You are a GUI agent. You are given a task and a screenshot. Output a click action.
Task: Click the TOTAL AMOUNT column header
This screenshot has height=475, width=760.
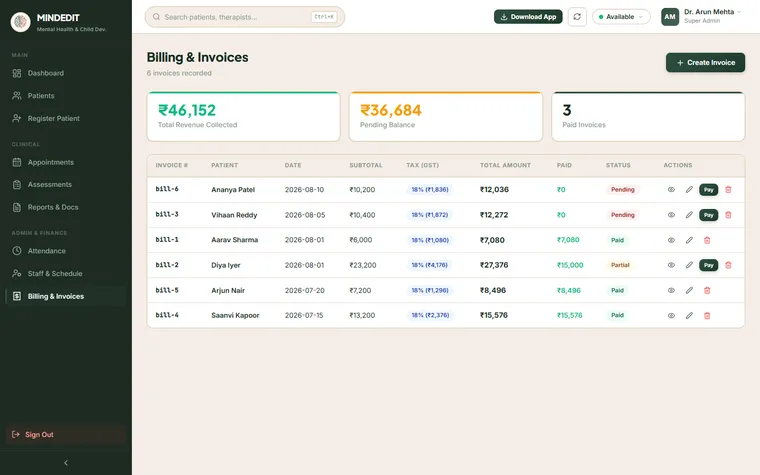coord(505,165)
